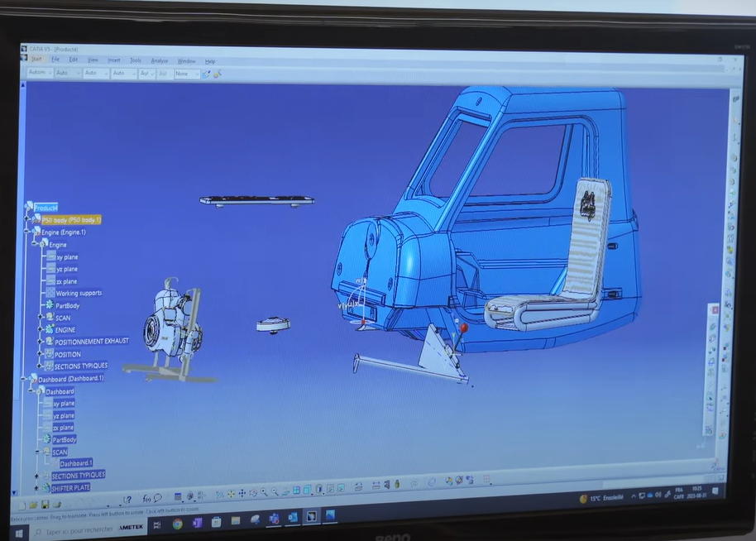Image resolution: width=756 pixels, height=541 pixels.
Task: Open the Insert menu
Action: click(x=114, y=61)
